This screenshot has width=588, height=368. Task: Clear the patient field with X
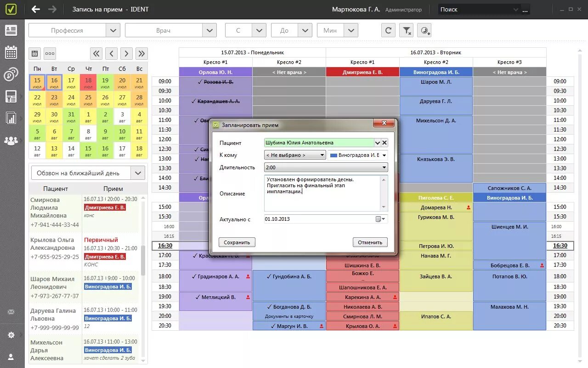(x=384, y=143)
